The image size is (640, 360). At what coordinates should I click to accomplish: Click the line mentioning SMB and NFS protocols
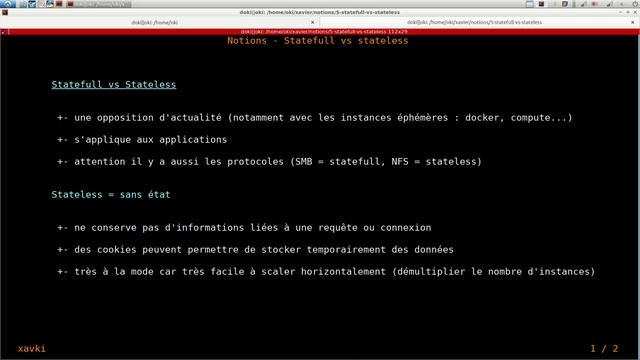point(269,162)
